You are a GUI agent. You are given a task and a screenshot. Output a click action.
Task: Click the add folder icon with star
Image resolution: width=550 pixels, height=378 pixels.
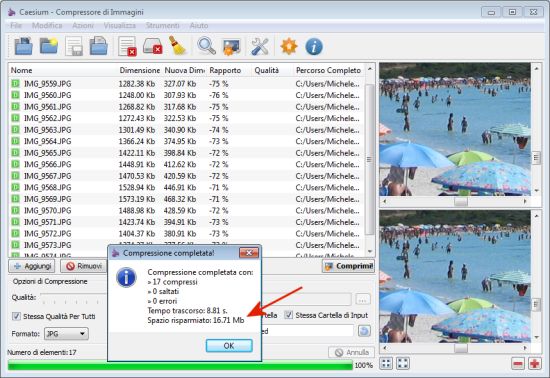(49, 46)
